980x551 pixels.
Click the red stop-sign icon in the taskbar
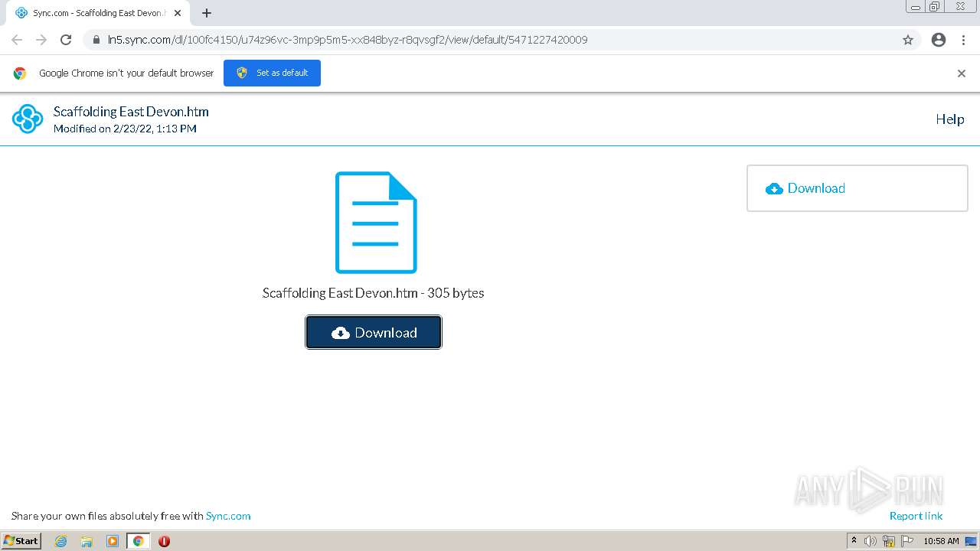[164, 541]
